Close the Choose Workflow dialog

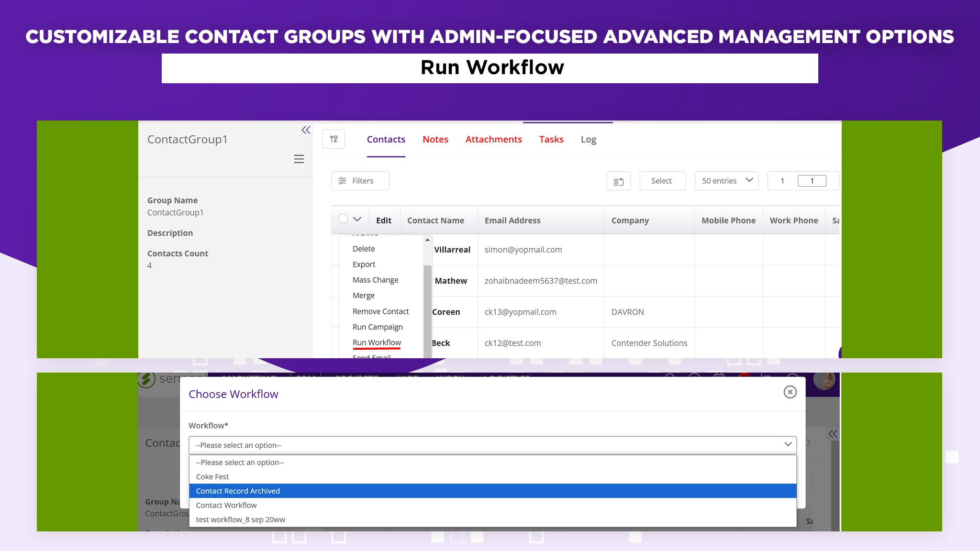(x=790, y=392)
